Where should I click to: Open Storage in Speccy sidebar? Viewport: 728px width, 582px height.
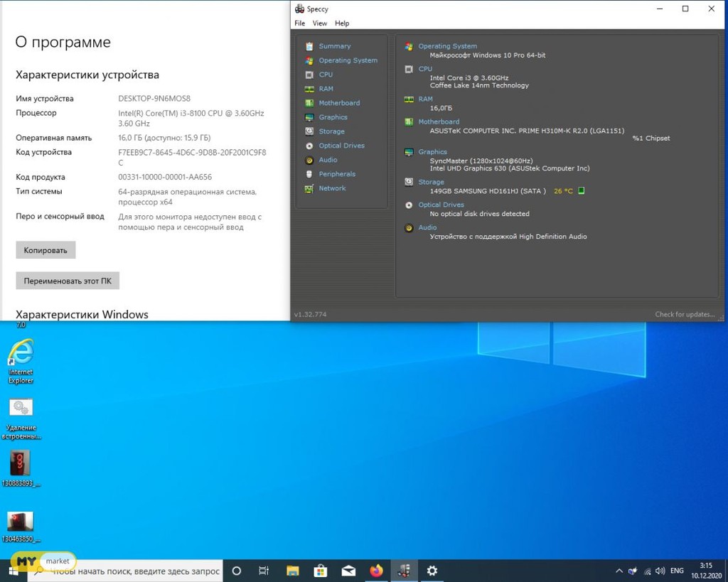pos(331,131)
